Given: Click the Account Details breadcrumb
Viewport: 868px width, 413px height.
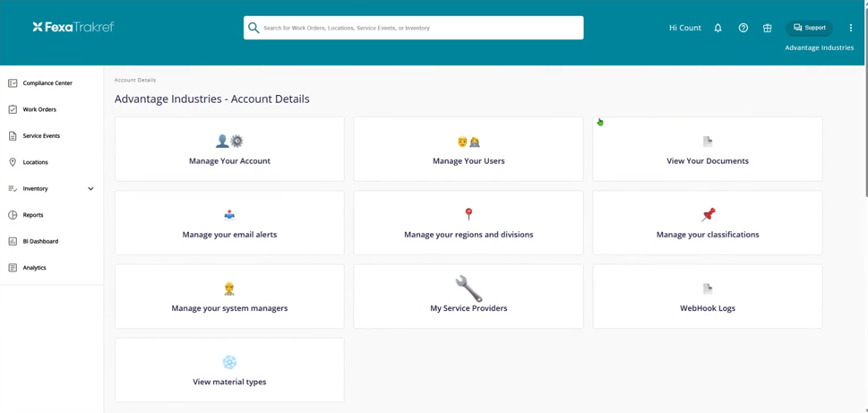Looking at the screenshot, I should point(135,81).
